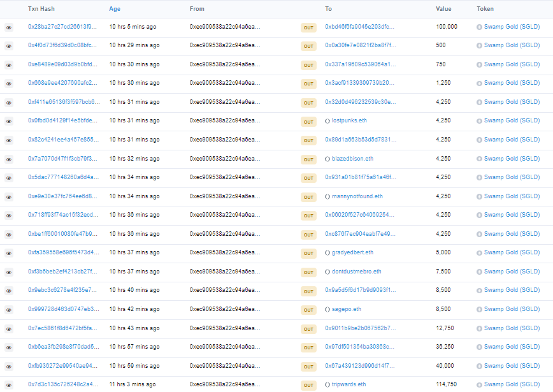Image resolution: width=553 pixels, height=392 pixels.
Task: Toggle the preview eye for the mannynotfound.eth transfer
Action: [x=8, y=196]
